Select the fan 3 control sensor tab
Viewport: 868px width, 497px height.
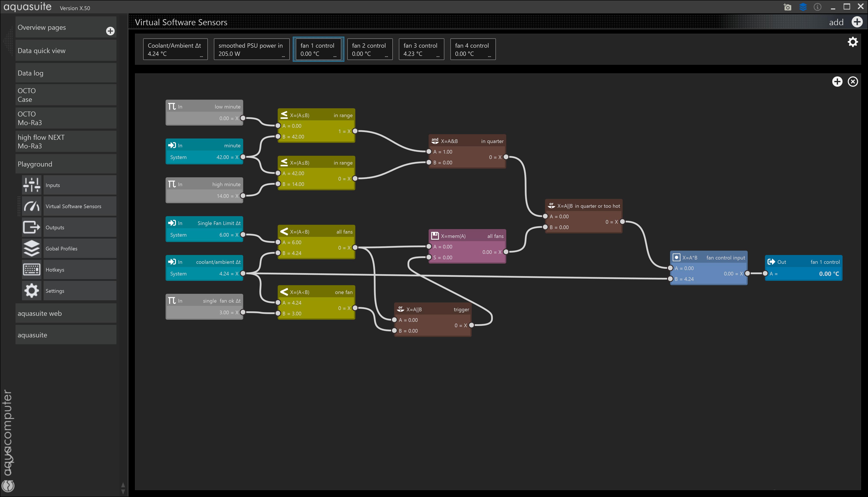(421, 49)
